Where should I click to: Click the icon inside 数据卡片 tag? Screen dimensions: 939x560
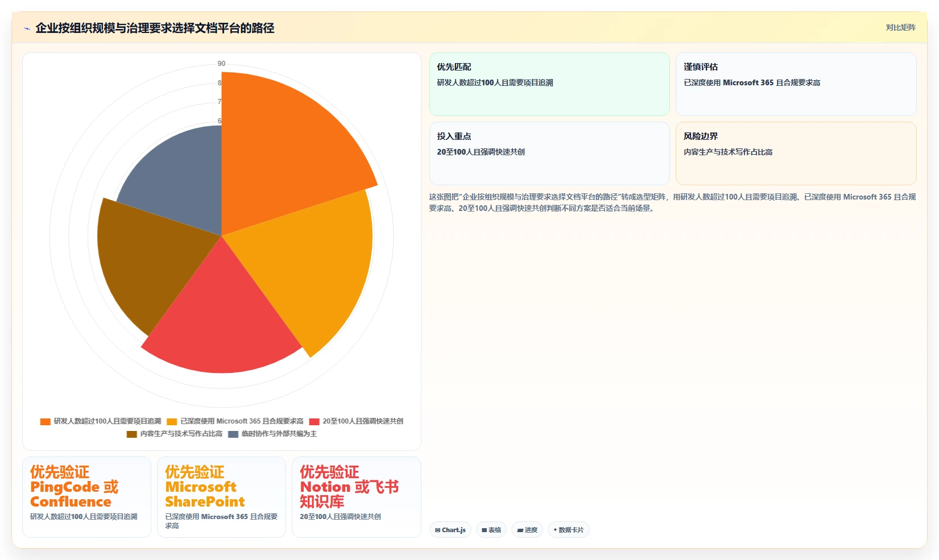[x=555, y=530]
